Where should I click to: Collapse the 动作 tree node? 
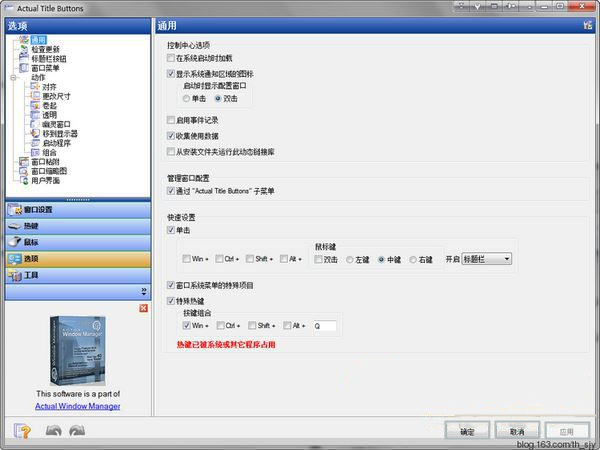(x=14, y=77)
